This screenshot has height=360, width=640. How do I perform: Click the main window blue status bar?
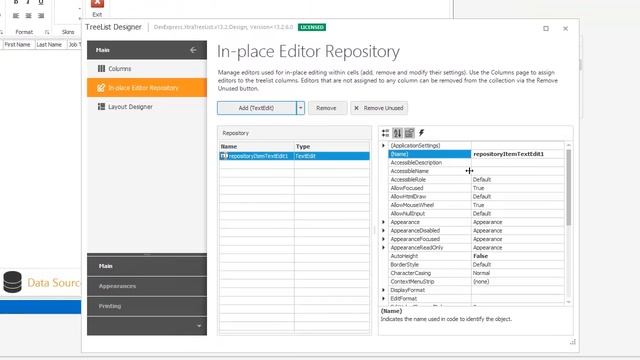tap(40, 307)
